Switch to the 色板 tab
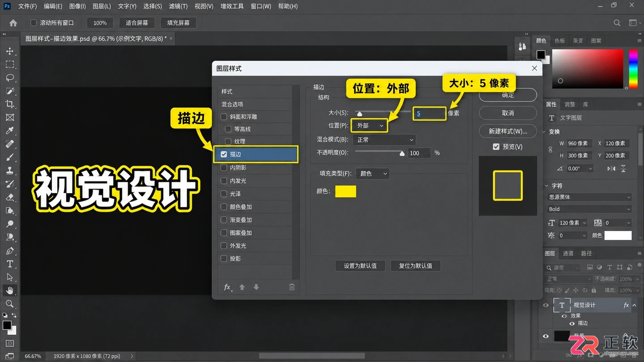 pyautogui.click(x=559, y=41)
